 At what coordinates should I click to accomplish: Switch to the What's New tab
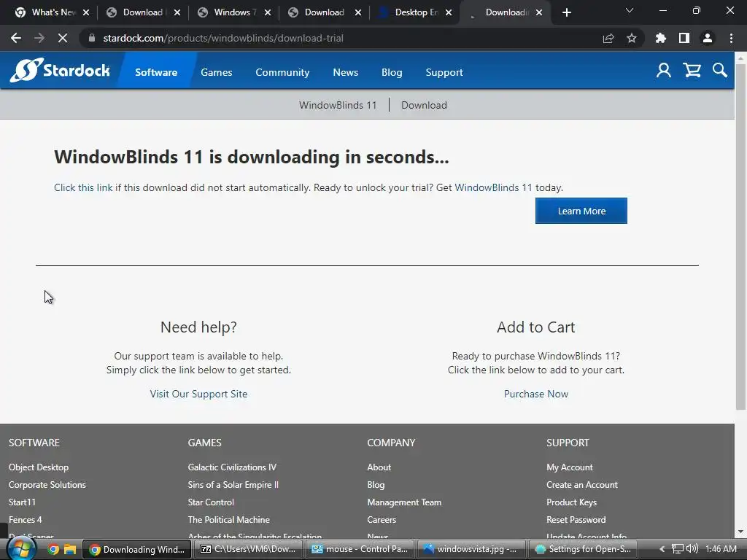pyautogui.click(x=51, y=12)
